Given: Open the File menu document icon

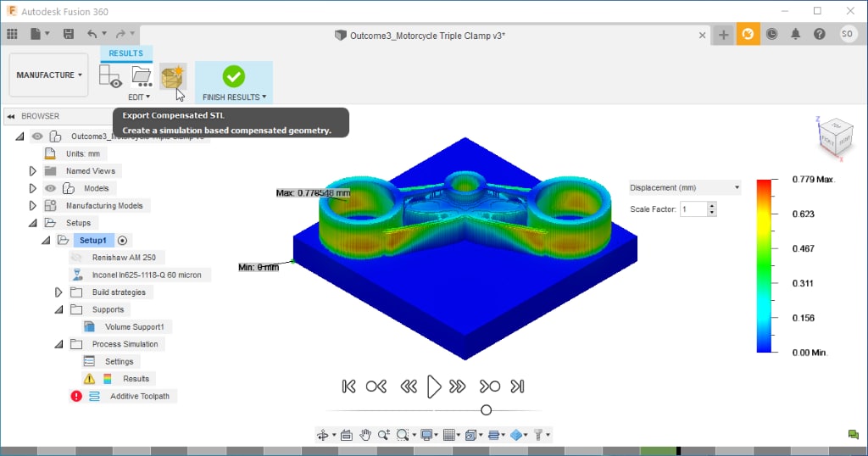Looking at the screenshot, I should coord(36,34).
